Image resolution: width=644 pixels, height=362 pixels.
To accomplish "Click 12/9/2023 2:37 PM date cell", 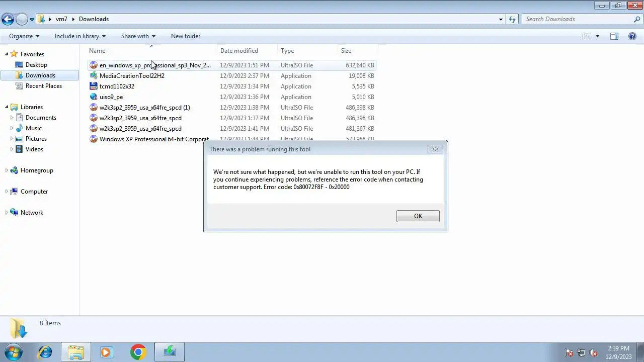I will pos(245,76).
